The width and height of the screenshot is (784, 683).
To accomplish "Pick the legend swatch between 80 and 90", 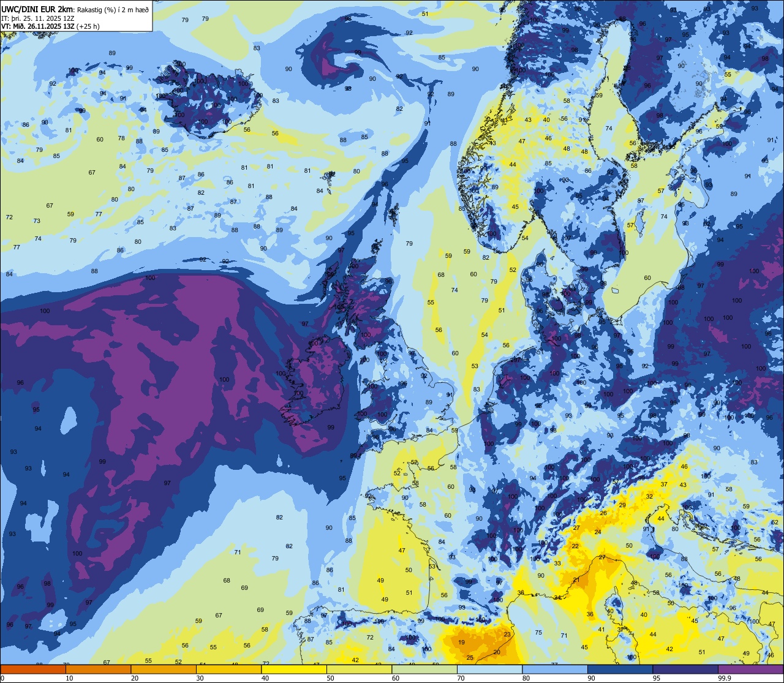I will tap(555, 669).
